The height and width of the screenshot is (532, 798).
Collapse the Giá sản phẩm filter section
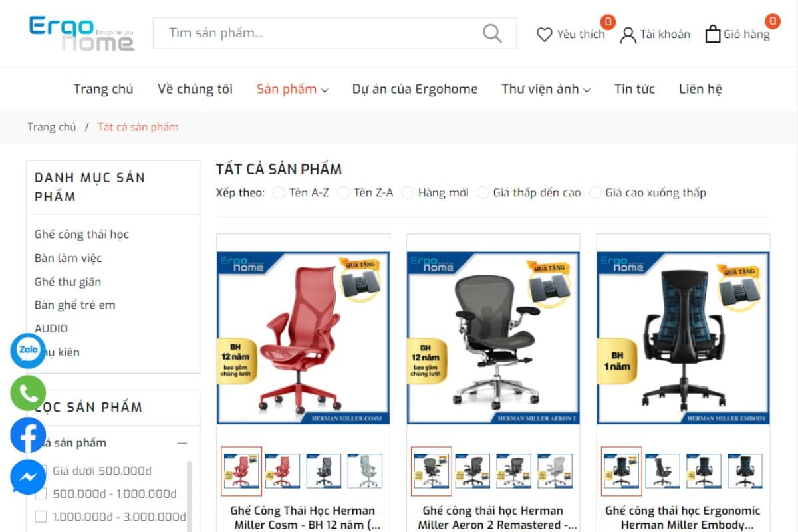[x=182, y=443]
